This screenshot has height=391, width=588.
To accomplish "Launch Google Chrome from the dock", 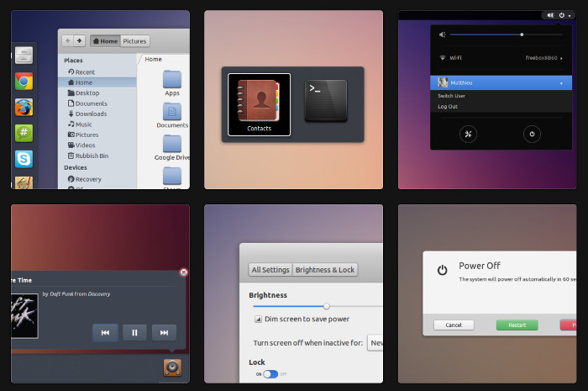I will click(x=24, y=82).
